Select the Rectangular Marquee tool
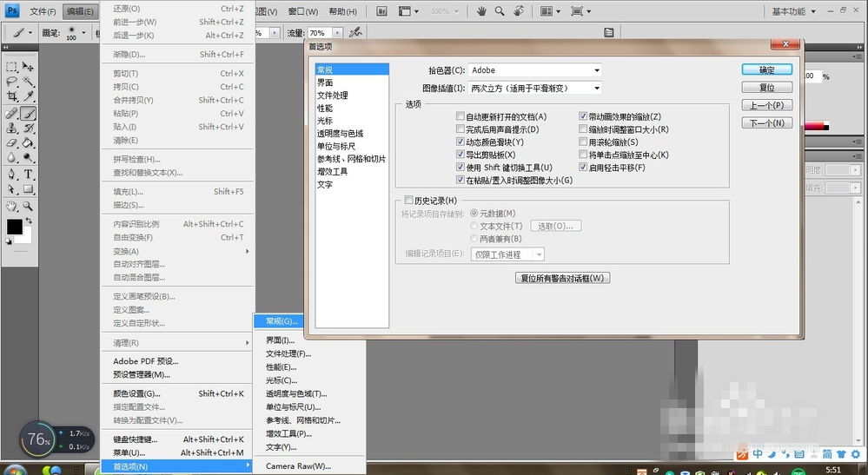This screenshot has height=475, width=868. tap(12, 67)
